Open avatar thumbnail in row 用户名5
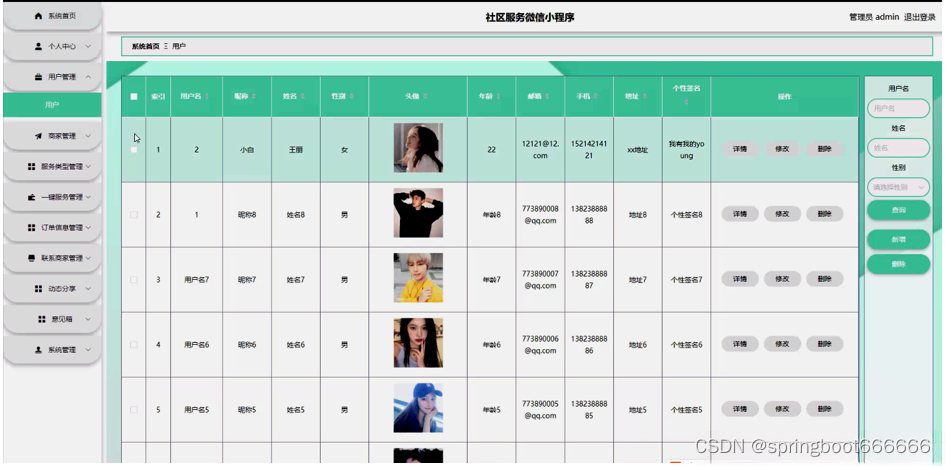 click(418, 408)
